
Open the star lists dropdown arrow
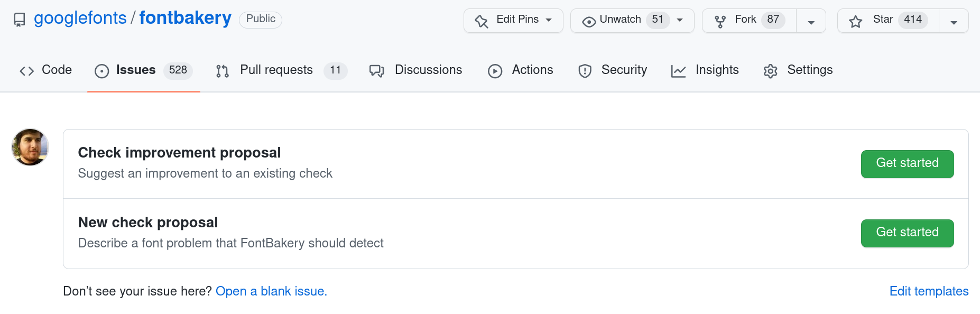(x=954, y=22)
